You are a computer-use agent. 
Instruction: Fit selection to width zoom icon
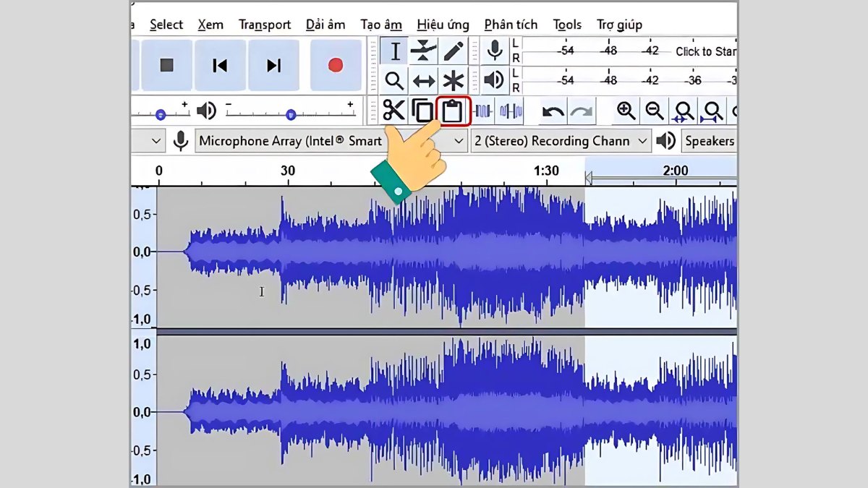684,112
